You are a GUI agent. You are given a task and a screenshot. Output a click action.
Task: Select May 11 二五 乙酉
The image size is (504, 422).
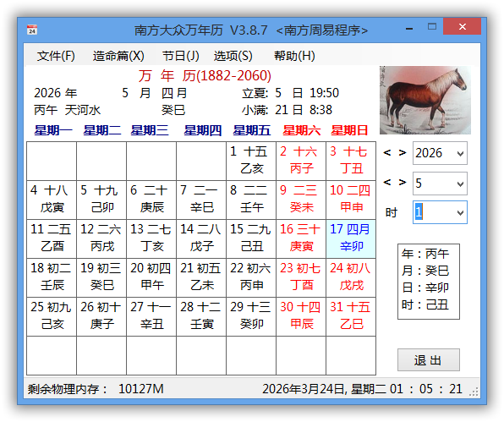click(x=52, y=238)
